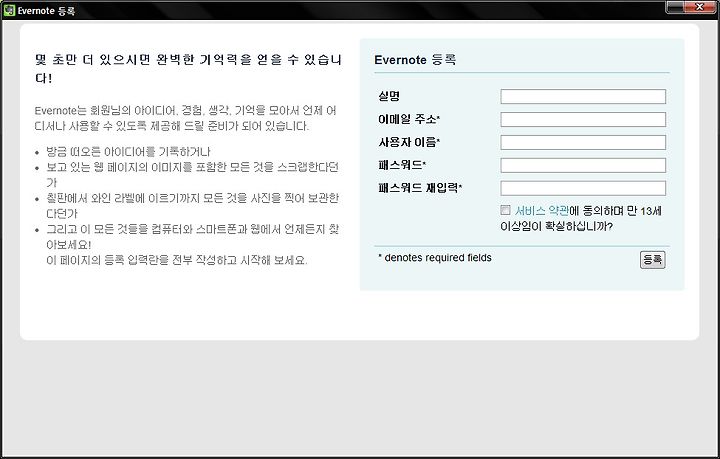Open the 서비스 약관 link

(541, 211)
